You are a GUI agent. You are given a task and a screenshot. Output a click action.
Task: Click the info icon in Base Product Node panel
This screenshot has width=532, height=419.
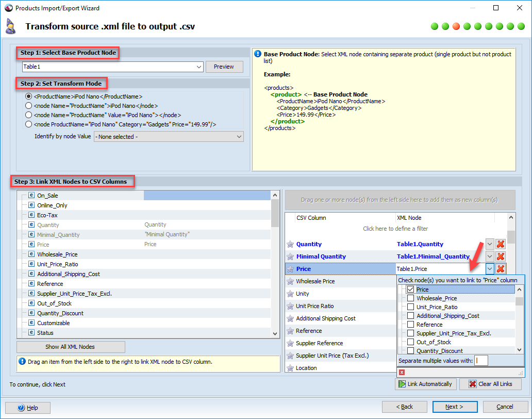click(258, 54)
